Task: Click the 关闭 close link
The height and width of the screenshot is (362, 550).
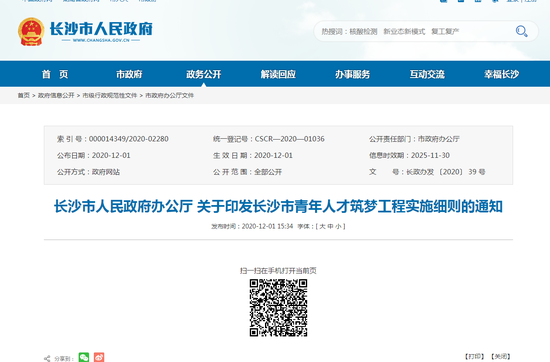Action: click(501, 357)
